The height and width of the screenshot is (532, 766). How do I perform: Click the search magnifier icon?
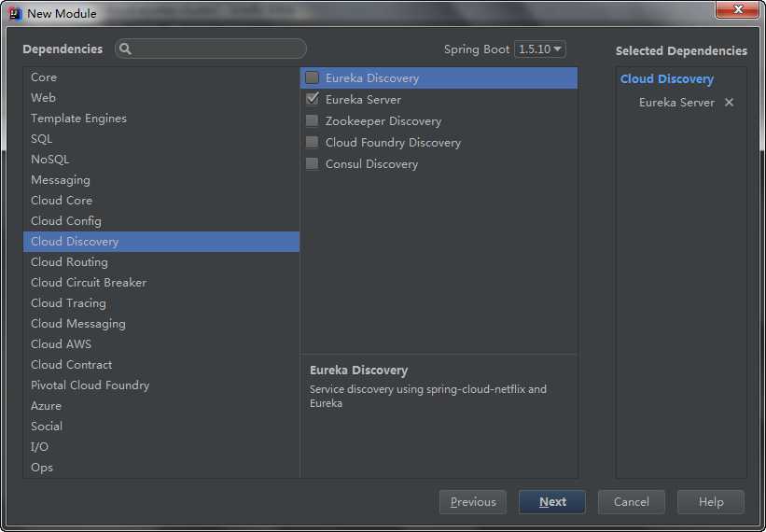(x=125, y=49)
